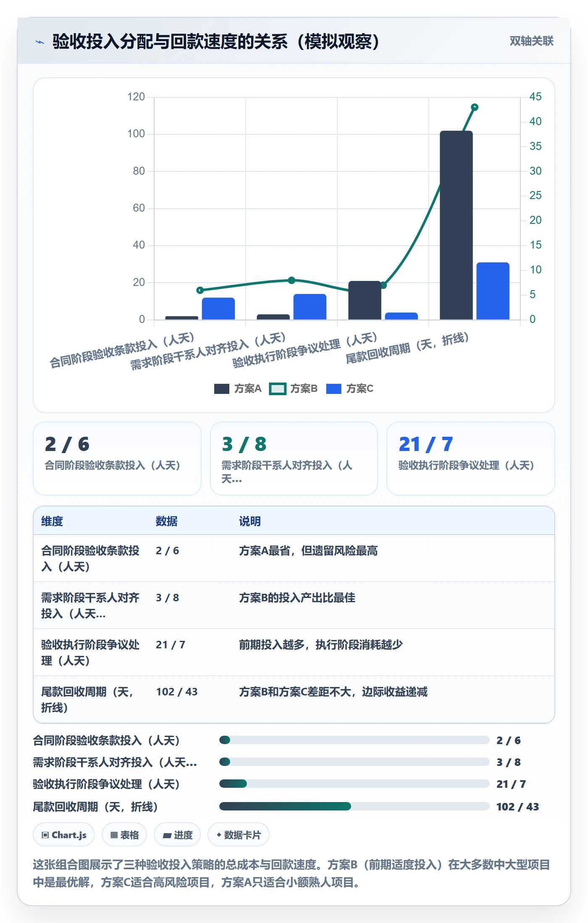Image resolution: width=588 pixels, height=923 pixels.
Task: Click the progress bar for 需求阶段干系人对齐投入
Action: point(354,762)
